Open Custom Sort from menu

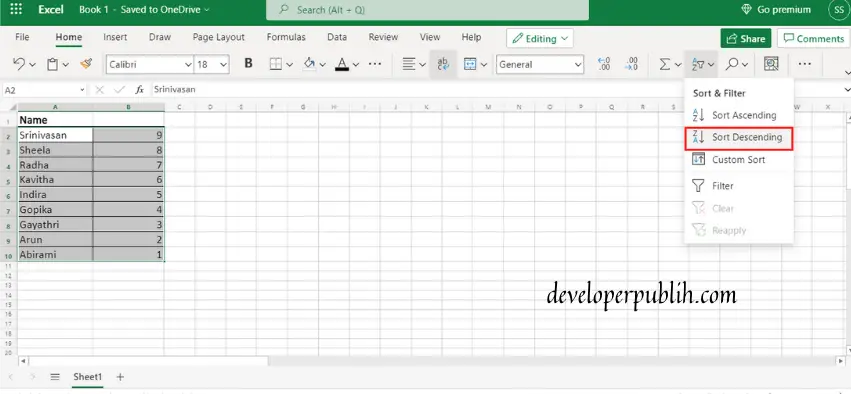click(739, 160)
